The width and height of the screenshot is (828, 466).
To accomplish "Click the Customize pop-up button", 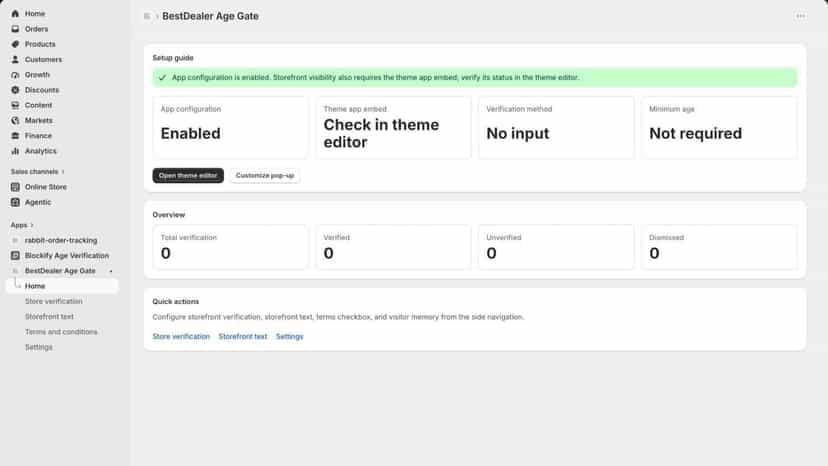I will pos(265,175).
